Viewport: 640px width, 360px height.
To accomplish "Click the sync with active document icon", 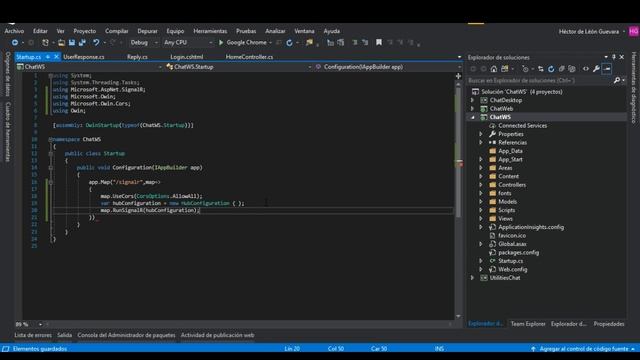I will 541,69.
